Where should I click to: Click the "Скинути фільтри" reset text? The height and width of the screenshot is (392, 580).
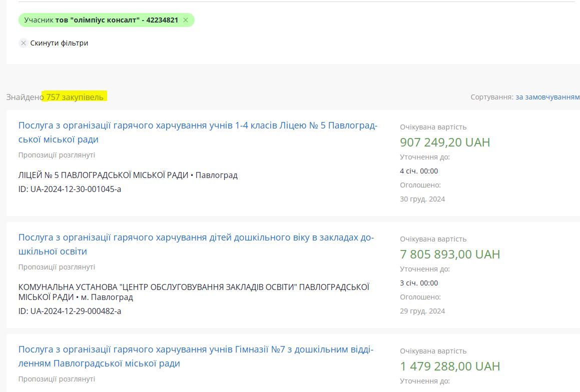(x=59, y=43)
